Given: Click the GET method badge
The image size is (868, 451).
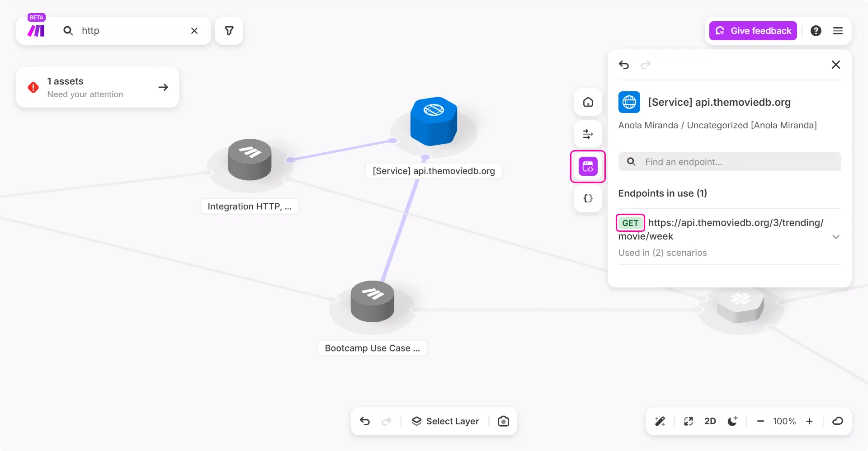Looking at the screenshot, I should pos(630,223).
